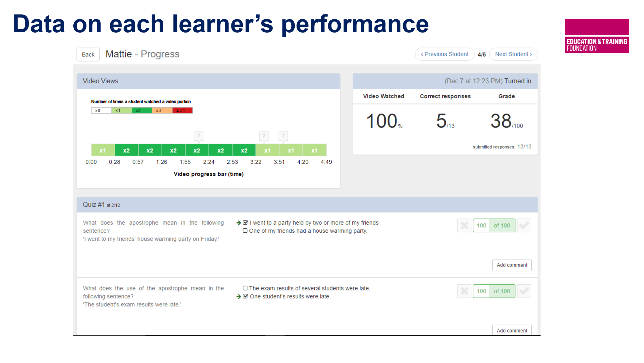Click the third quiz question marker icon

point(283,136)
